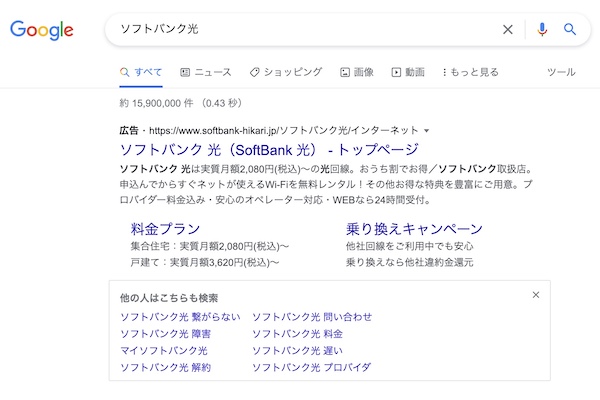Open the 乗り換えキャンペーン sitelink
This screenshot has width=600, height=400.
click(414, 229)
